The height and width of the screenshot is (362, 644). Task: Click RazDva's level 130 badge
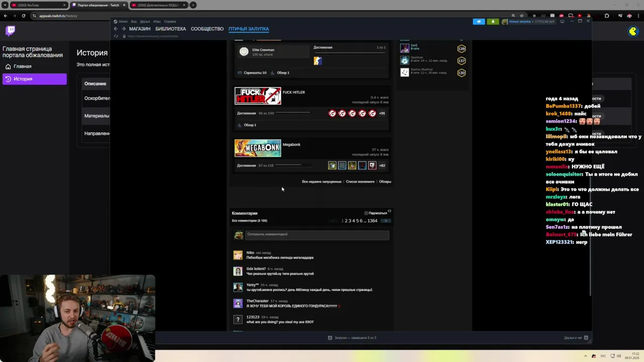(461, 73)
